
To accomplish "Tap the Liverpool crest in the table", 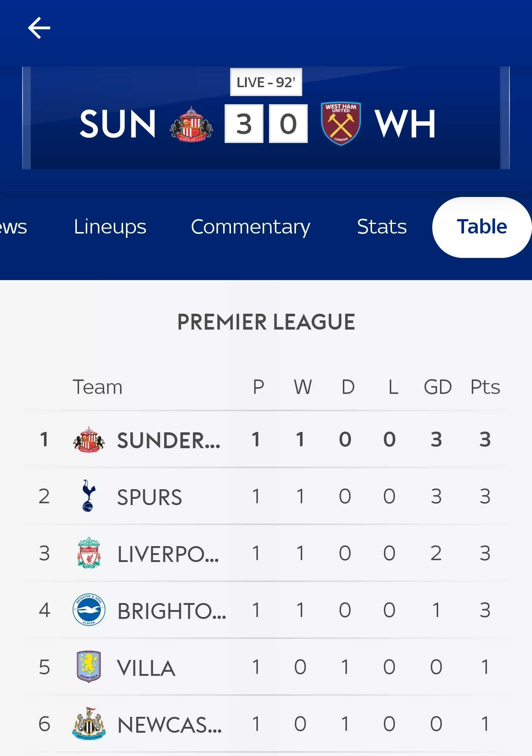I will pyautogui.click(x=89, y=553).
